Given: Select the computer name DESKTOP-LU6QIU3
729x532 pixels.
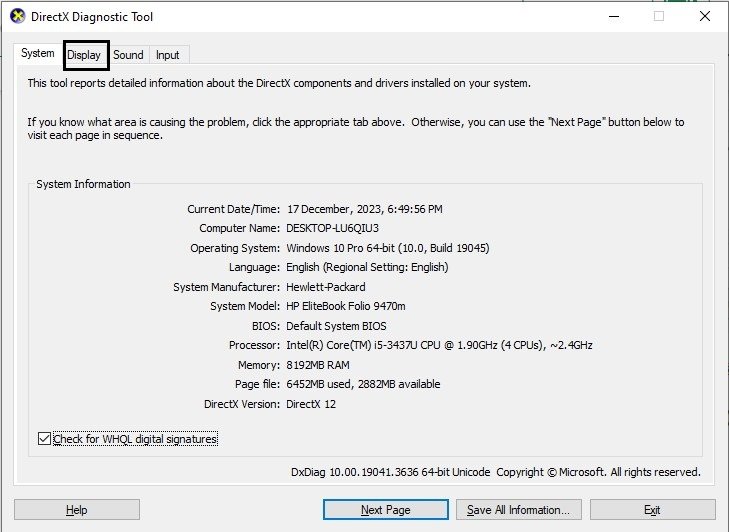Looking at the screenshot, I should 332,228.
